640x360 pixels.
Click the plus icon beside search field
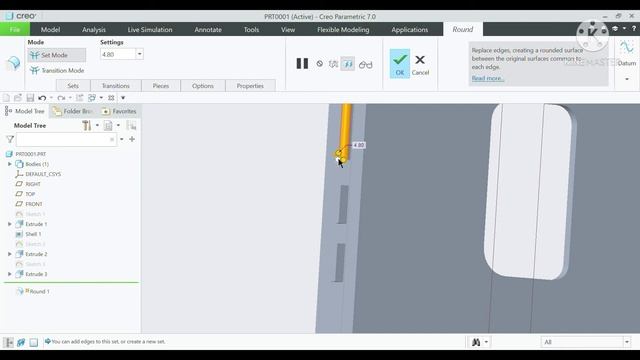point(132,139)
